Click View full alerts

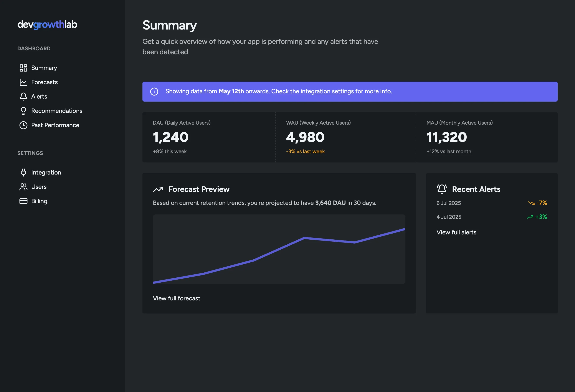[456, 232]
